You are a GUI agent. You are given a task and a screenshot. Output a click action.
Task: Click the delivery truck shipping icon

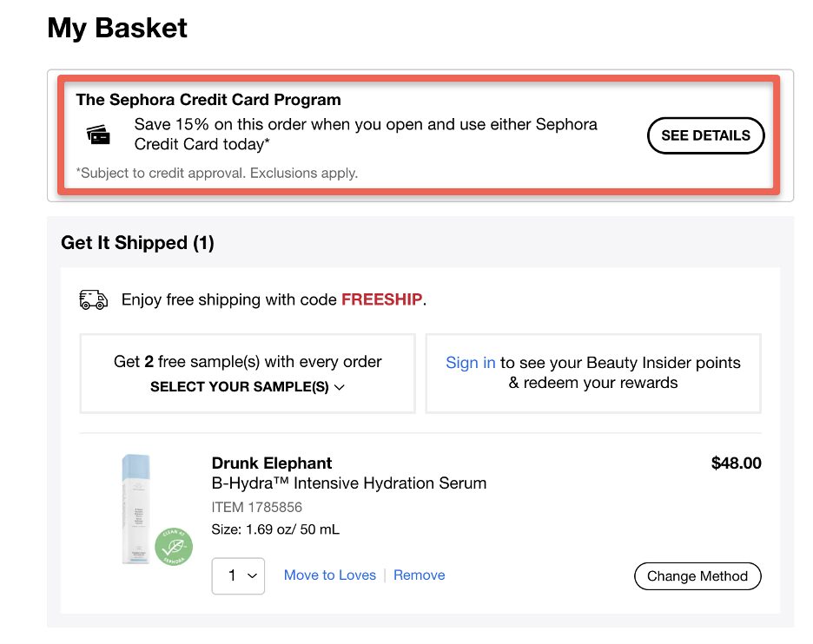coord(93,299)
